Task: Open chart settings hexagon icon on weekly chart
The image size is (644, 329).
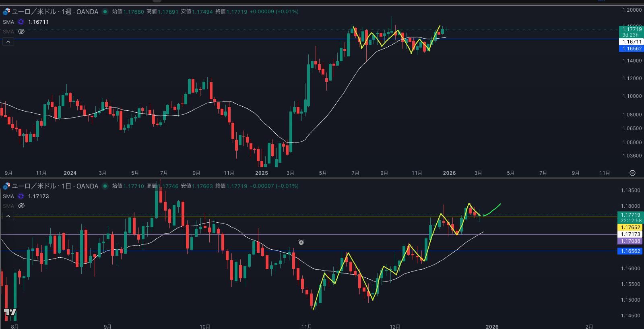Action: tap(632, 173)
